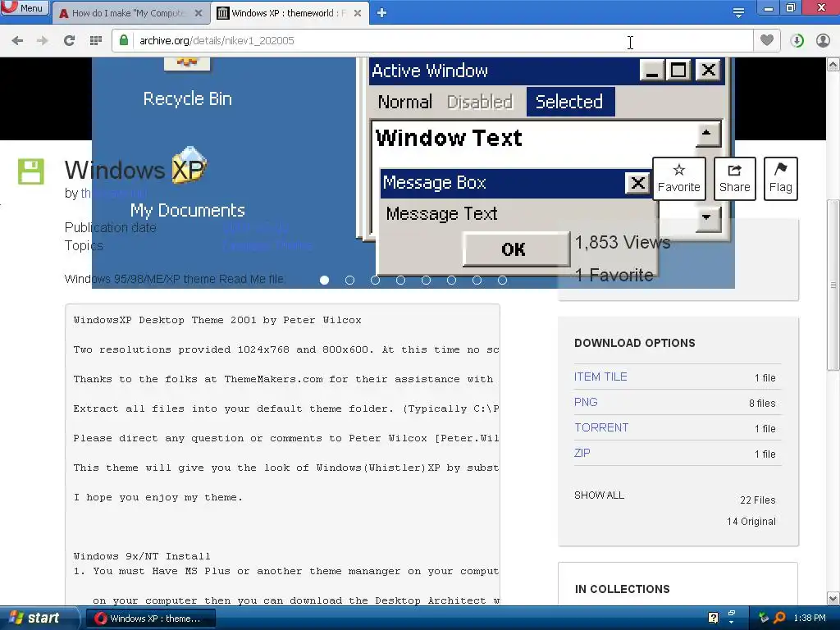The width and height of the screenshot is (840, 630).
Task: Click the '14 Original' link
Action: [751, 521]
